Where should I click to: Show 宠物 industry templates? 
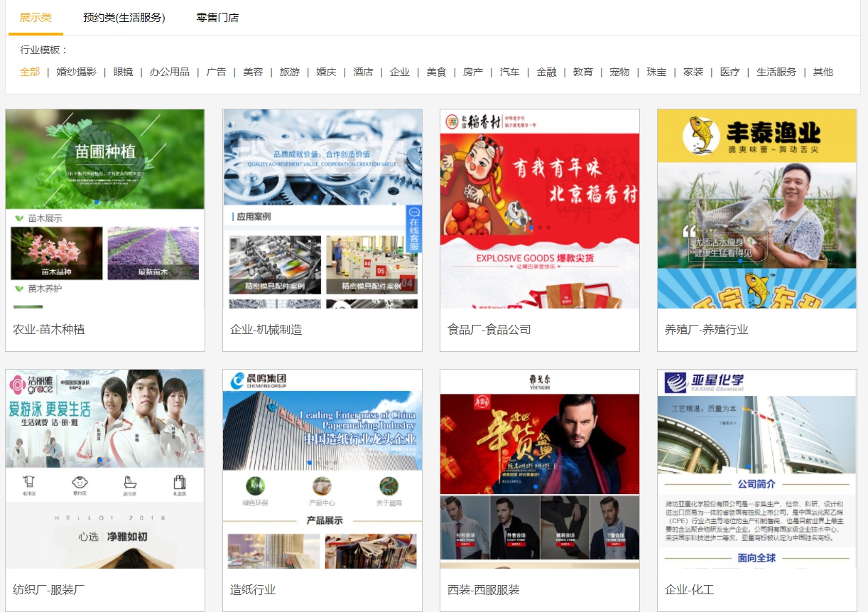619,72
